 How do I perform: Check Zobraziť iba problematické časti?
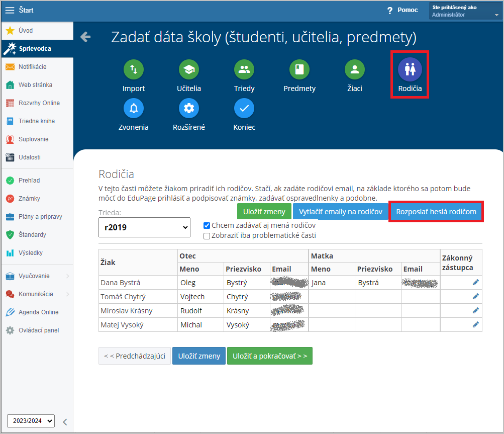pyautogui.click(x=207, y=236)
